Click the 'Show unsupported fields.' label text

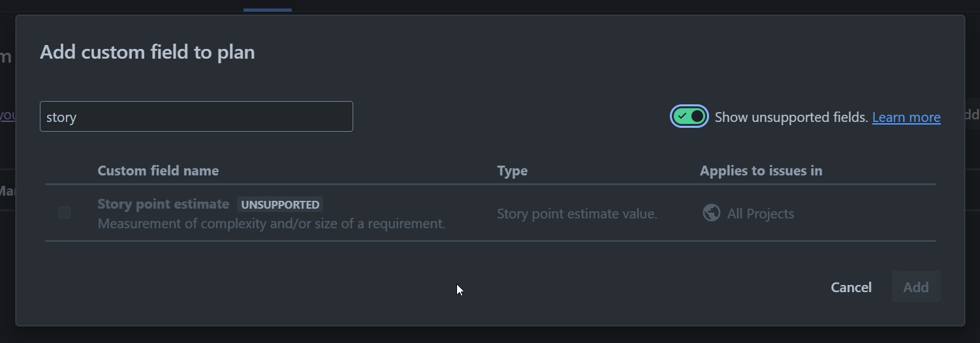click(x=791, y=117)
